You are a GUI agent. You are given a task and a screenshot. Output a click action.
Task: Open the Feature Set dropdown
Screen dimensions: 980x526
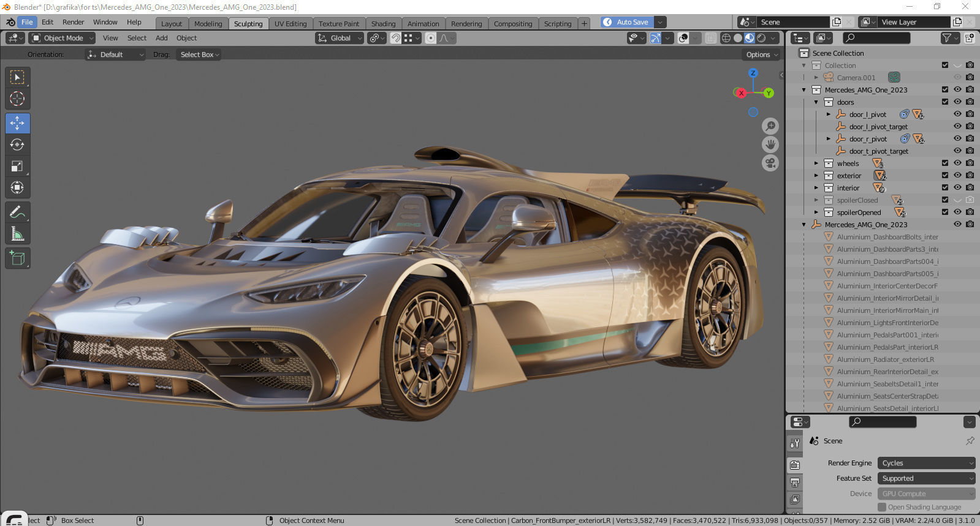pyautogui.click(x=926, y=478)
